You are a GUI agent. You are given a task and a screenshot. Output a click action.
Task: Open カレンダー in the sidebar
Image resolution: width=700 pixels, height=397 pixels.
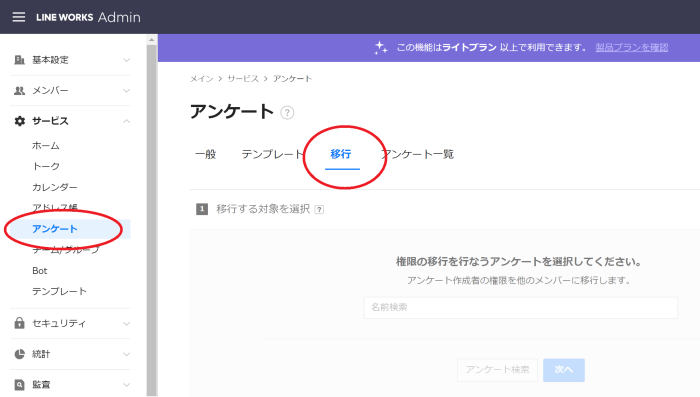[54, 187]
